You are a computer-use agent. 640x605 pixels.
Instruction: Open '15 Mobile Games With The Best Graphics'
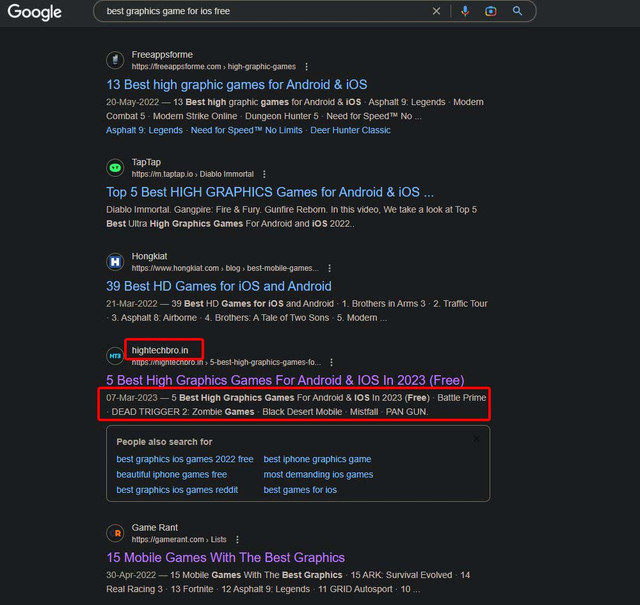(x=226, y=558)
